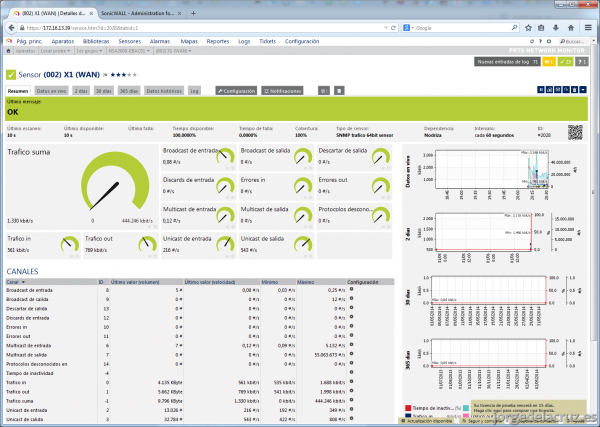
Task: Open the sensor QR code image
Action: (575, 132)
